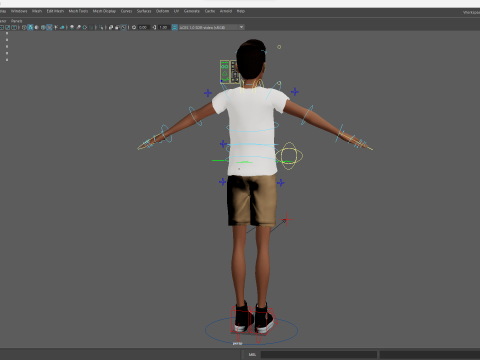
Task: Open the Windows menu
Action: tap(19, 11)
